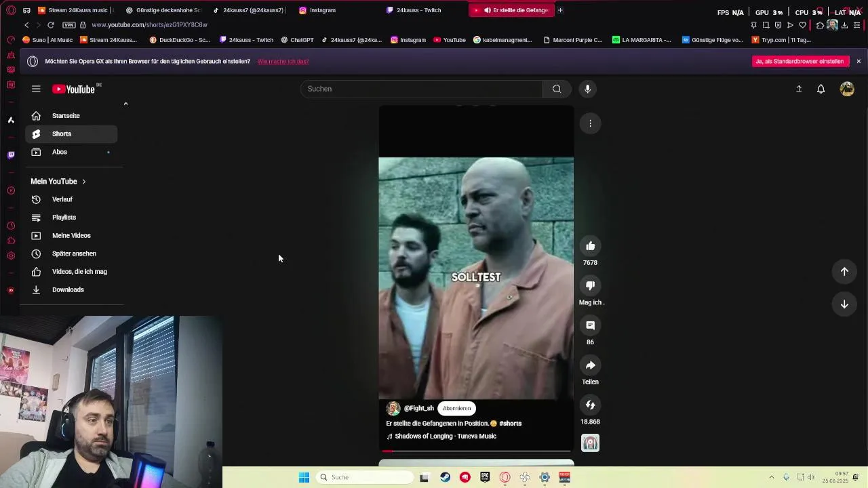Screen dimensions: 868x488
Task: Select Shorts in the sidebar
Action: click(71, 134)
